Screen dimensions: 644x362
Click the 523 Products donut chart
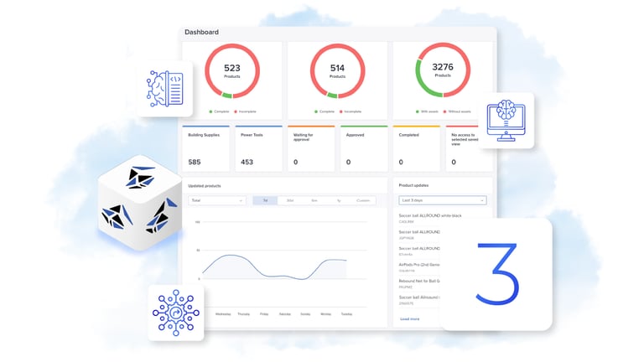pyautogui.click(x=232, y=72)
